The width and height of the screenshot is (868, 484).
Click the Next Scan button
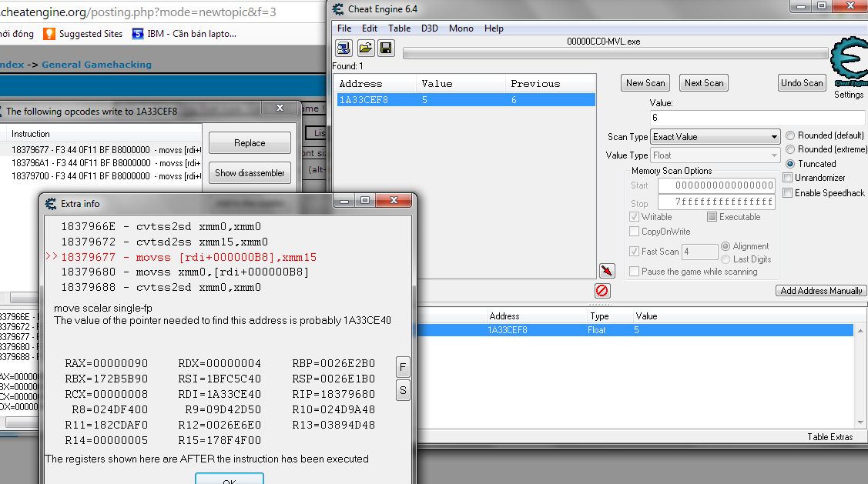pos(704,83)
